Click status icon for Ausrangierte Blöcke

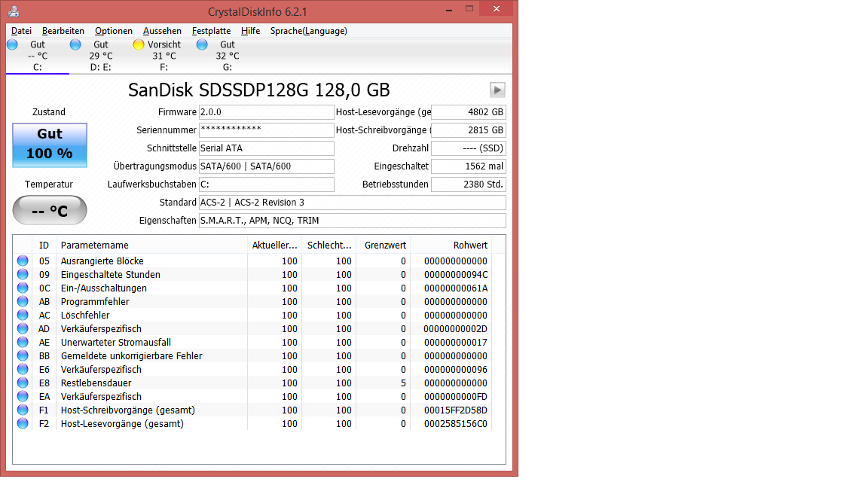coord(23,261)
